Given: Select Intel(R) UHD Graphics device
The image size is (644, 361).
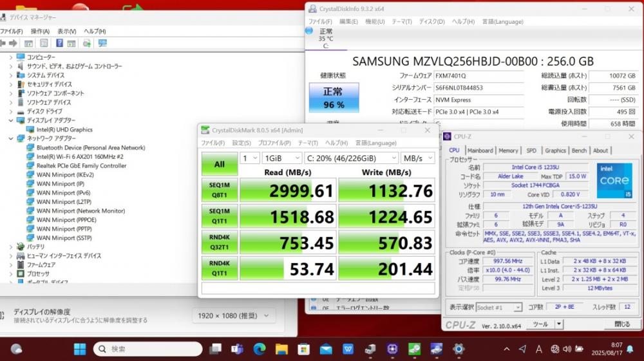Looking at the screenshot, I should (x=64, y=129).
